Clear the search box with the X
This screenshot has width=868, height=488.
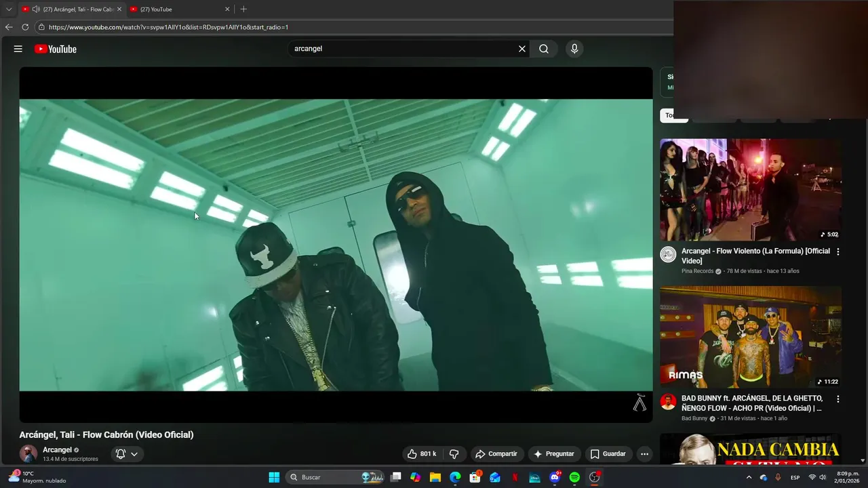[522, 49]
